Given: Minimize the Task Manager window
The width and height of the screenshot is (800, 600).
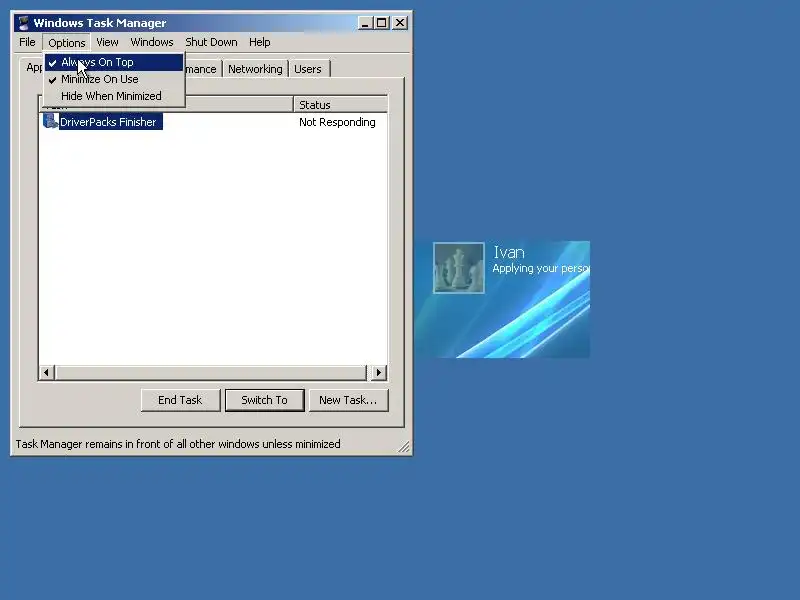Looking at the screenshot, I should (365, 23).
